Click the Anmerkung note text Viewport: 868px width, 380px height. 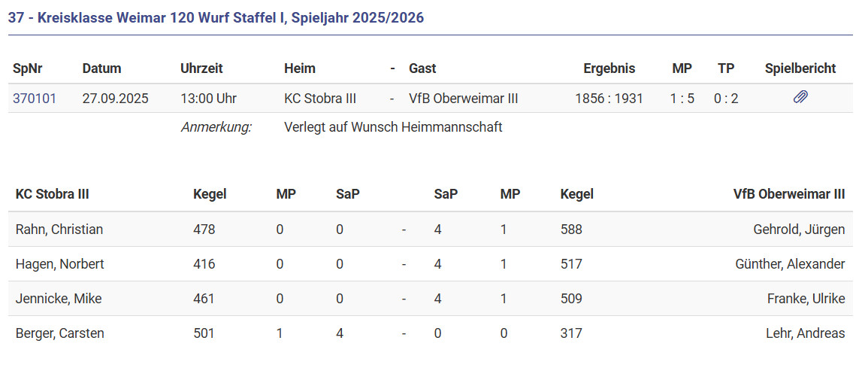click(393, 127)
